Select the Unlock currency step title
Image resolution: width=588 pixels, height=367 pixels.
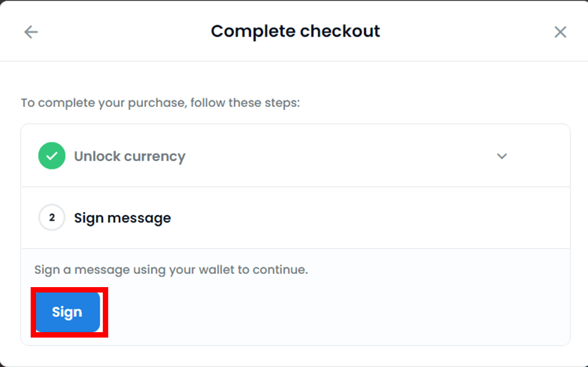click(130, 156)
